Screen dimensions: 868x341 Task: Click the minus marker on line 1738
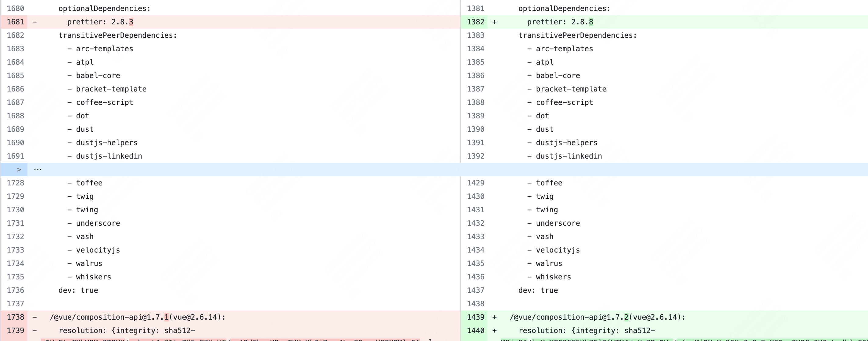coord(35,317)
